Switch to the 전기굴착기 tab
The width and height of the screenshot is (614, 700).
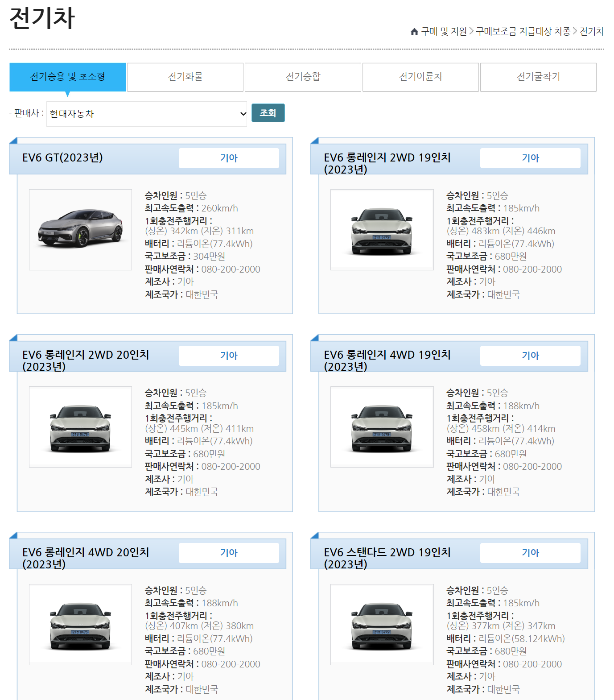538,77
